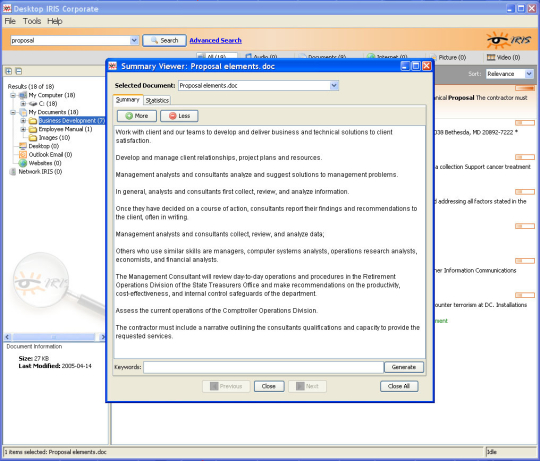Select Desktop (0) tree item
This screenshot has width=540, height=461.
44,146
